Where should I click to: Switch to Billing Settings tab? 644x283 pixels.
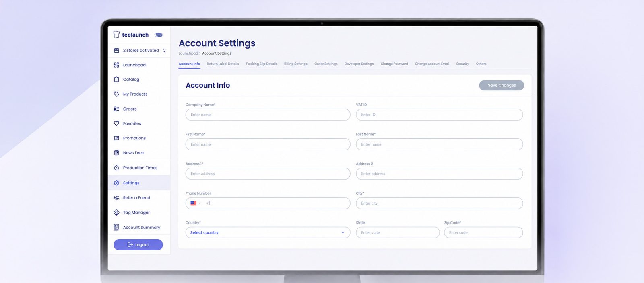coord(295,64)
